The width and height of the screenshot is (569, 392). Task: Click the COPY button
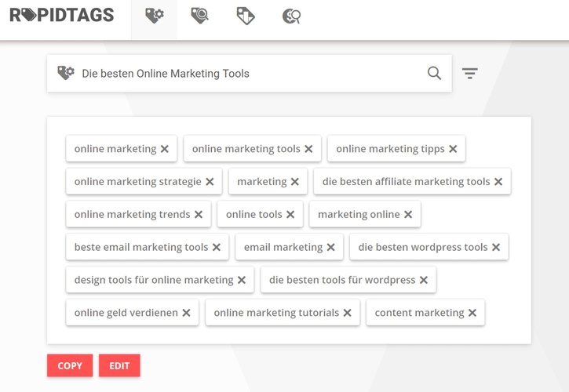[x=70, y=365]
